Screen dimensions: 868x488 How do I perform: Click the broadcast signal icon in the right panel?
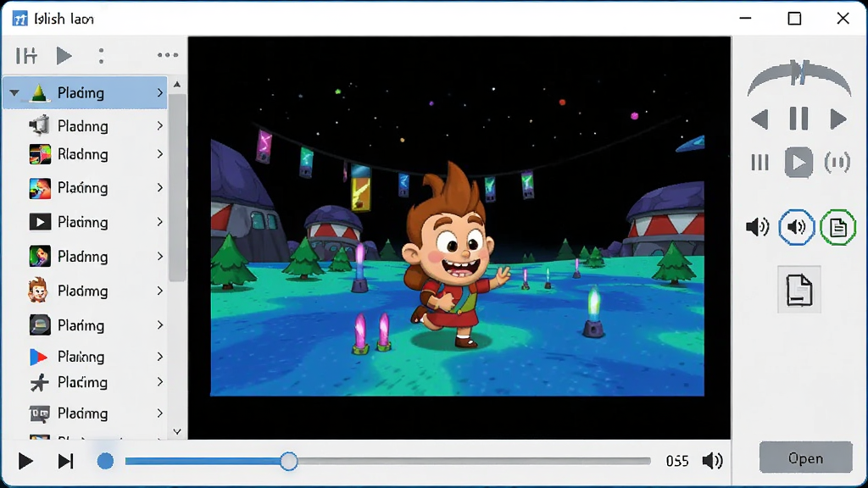(837, 163)
